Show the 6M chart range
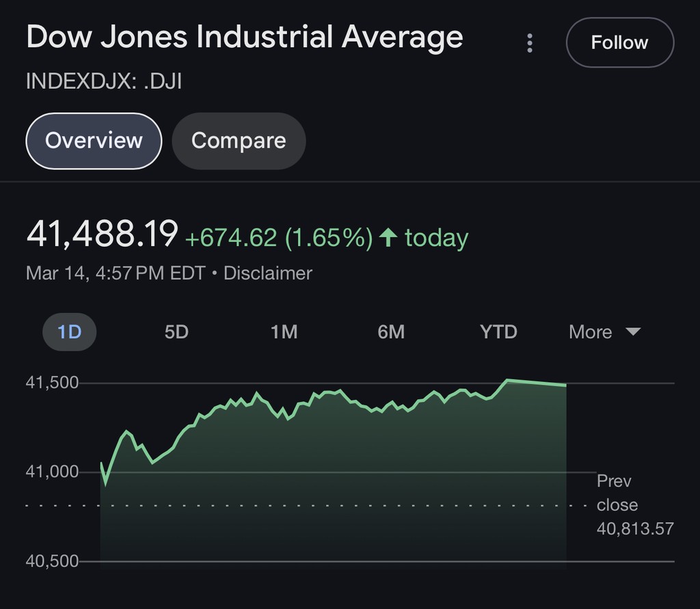700x609 pixels. click(391, 332)
